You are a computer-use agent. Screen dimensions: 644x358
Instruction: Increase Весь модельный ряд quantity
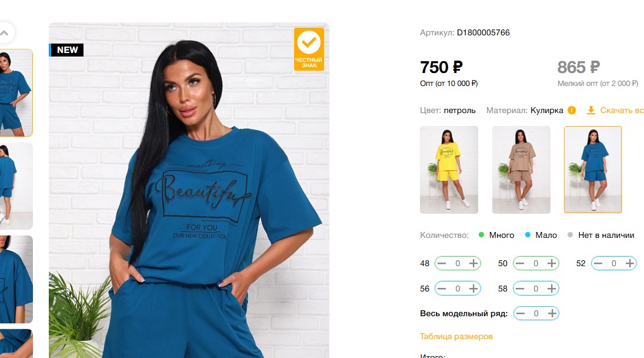click(552, 314)
